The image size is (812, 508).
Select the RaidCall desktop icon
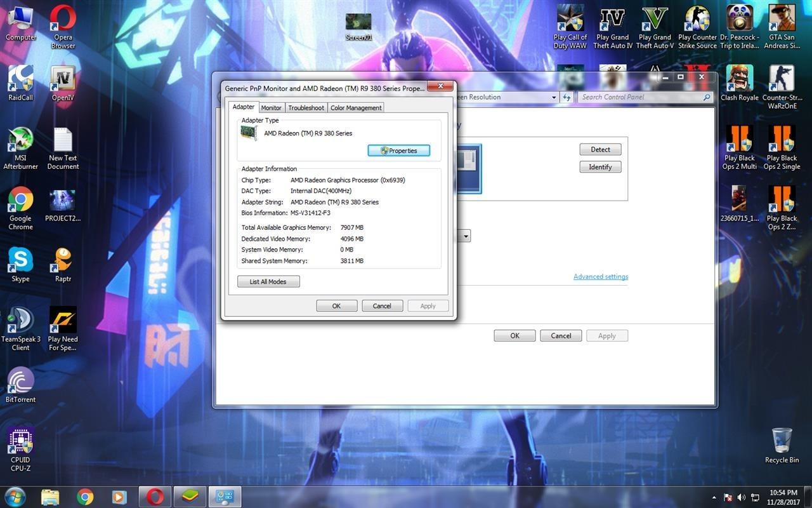pyautogui.click(x=20, y=83)
